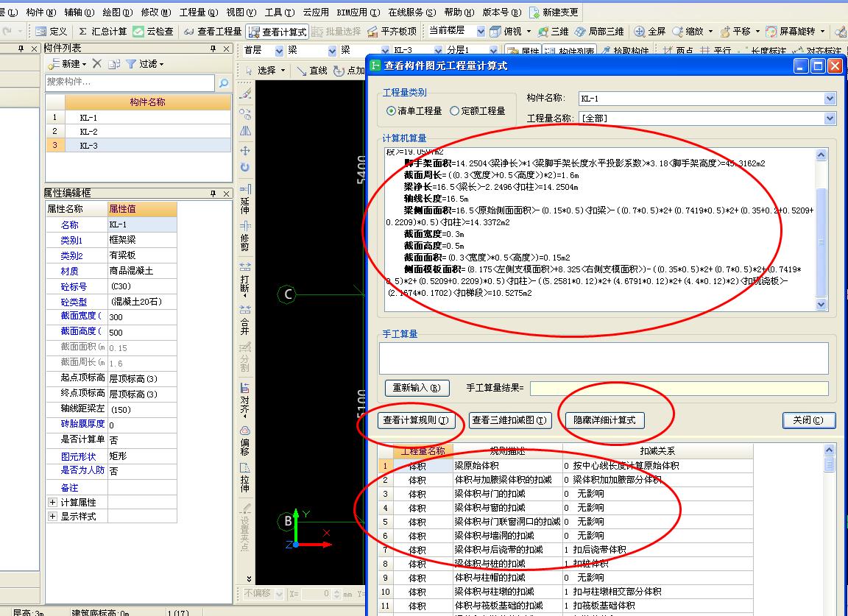Click 平齐板顶 align to slab top
Image resolution: width=848 pixels, height=616 pixels.
392,32
